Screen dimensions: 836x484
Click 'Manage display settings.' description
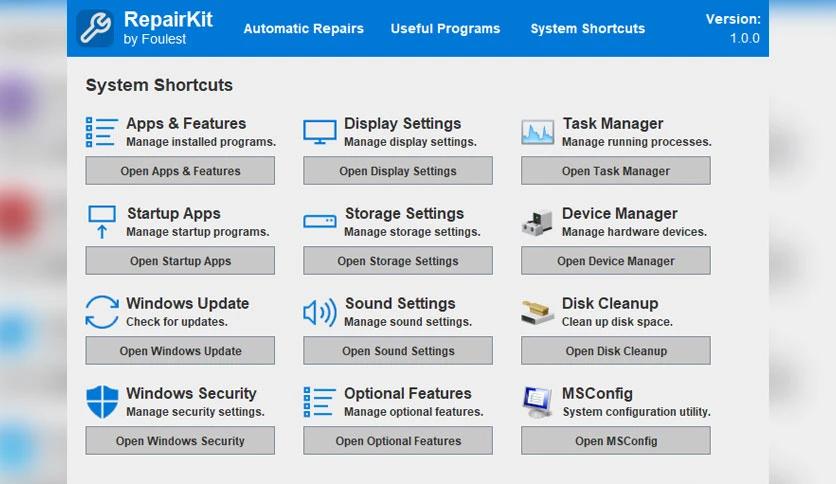(411, 142)
